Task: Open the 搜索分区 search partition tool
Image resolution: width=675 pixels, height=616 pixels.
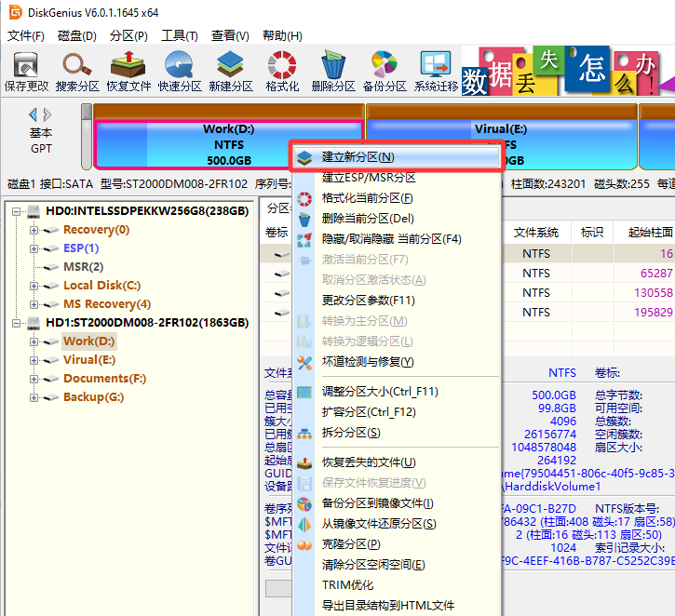Action: pos(77,72)
